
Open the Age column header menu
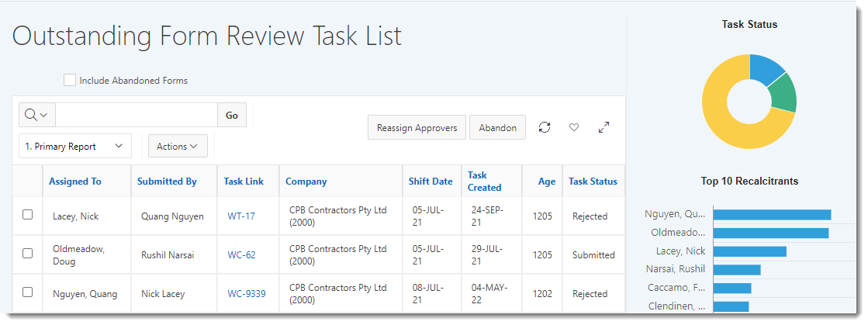547,182
